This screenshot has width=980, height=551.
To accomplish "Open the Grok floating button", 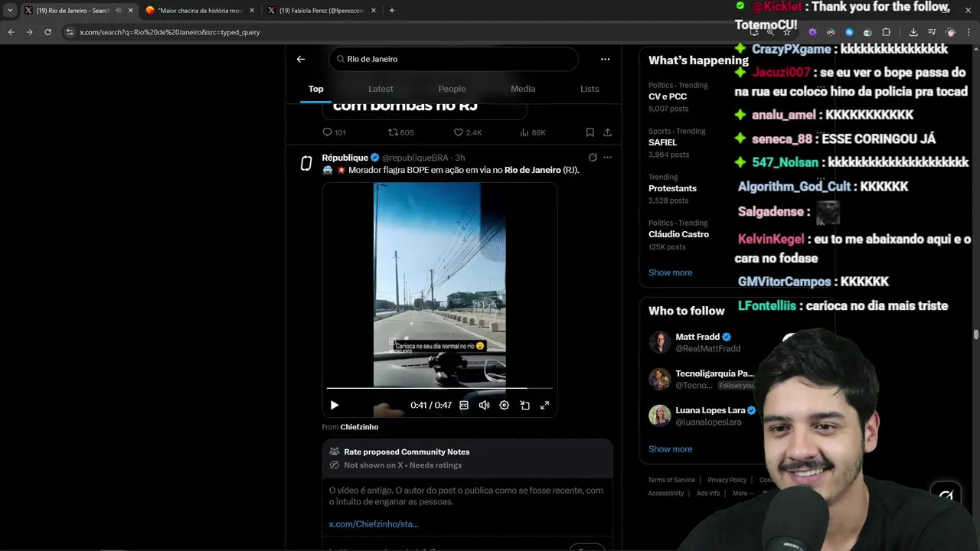I will tap(946, 495).
